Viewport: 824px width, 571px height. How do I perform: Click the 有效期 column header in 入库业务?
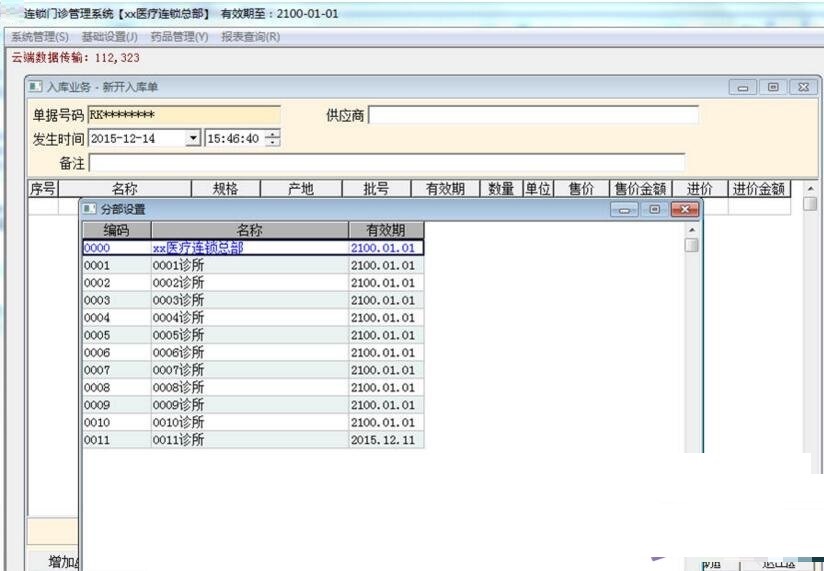(x=445, y=189)
